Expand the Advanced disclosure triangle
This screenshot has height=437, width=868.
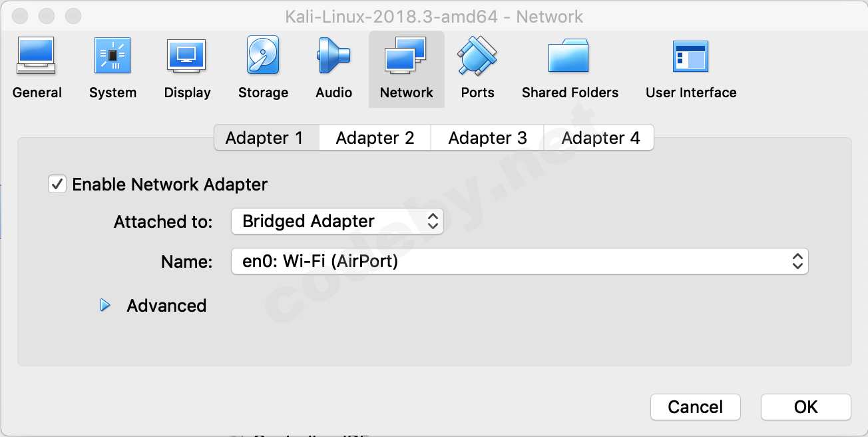(x=105, y=306)
